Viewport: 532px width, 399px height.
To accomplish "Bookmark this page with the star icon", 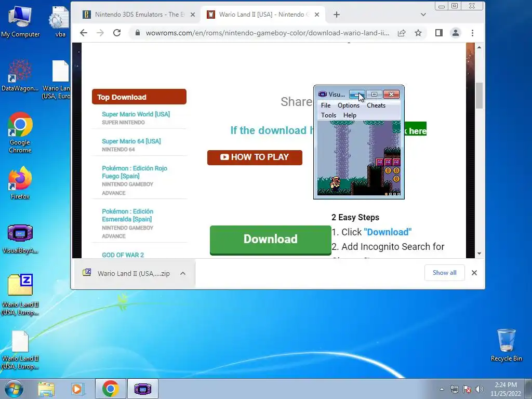I will click(418, 33).
